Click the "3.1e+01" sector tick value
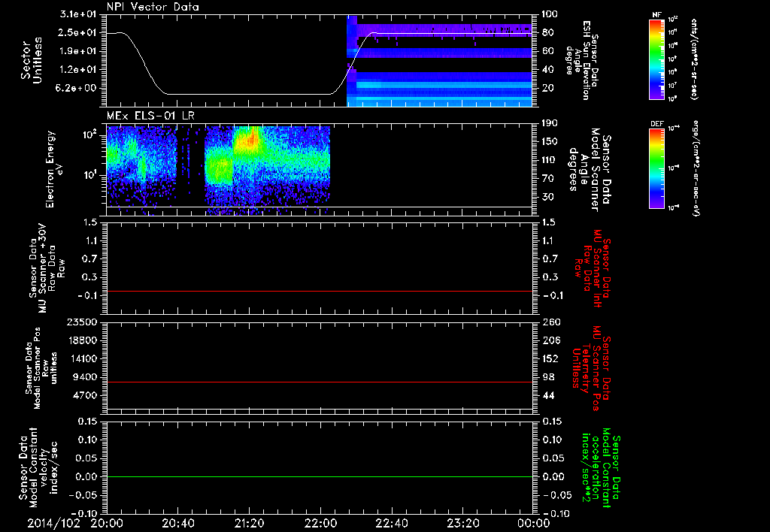This screenshot has height=532, width=770. point(78,14)
